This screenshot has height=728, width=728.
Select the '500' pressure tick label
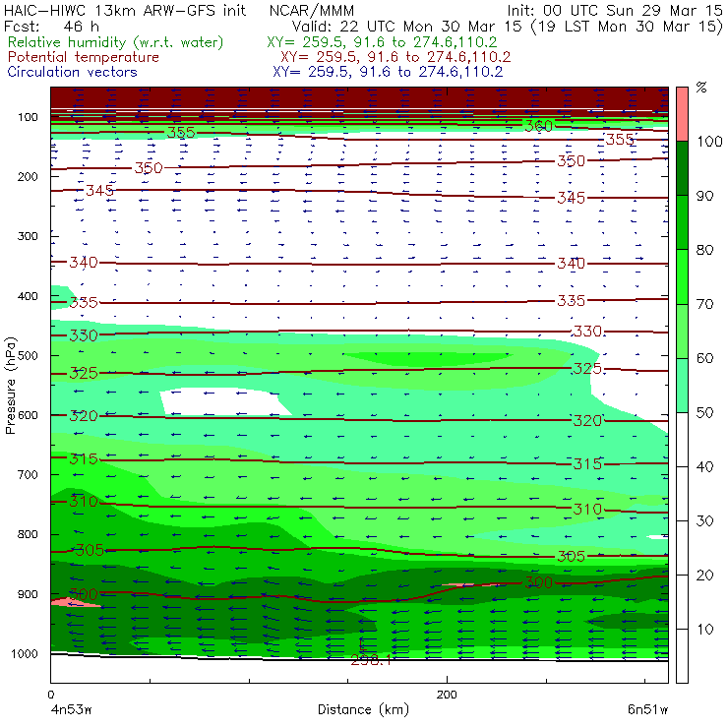point(28,356)
